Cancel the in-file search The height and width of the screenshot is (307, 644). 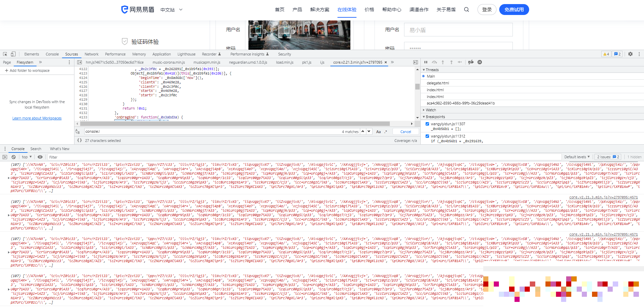(x=405, y=132)
